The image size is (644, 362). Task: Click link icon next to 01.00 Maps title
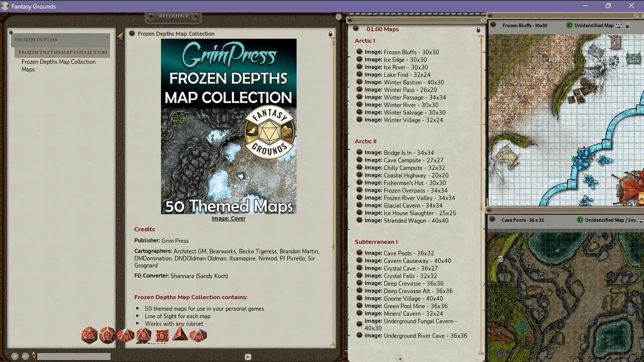356,29
